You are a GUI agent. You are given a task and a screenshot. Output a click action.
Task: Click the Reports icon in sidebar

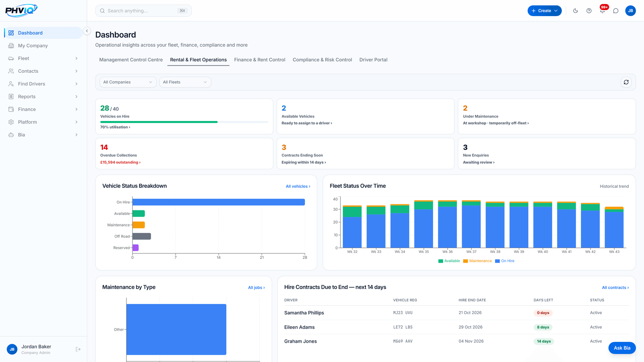coord(11,97)
